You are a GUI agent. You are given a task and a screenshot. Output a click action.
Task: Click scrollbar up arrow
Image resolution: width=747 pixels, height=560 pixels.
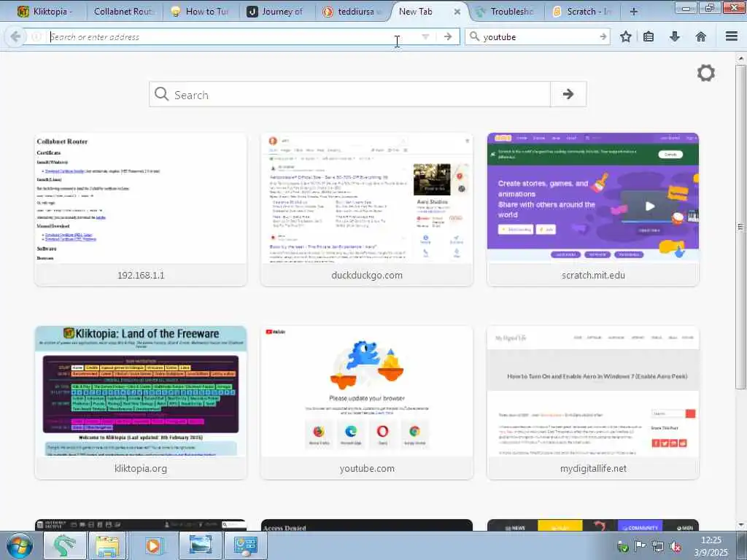click(740, 58)
